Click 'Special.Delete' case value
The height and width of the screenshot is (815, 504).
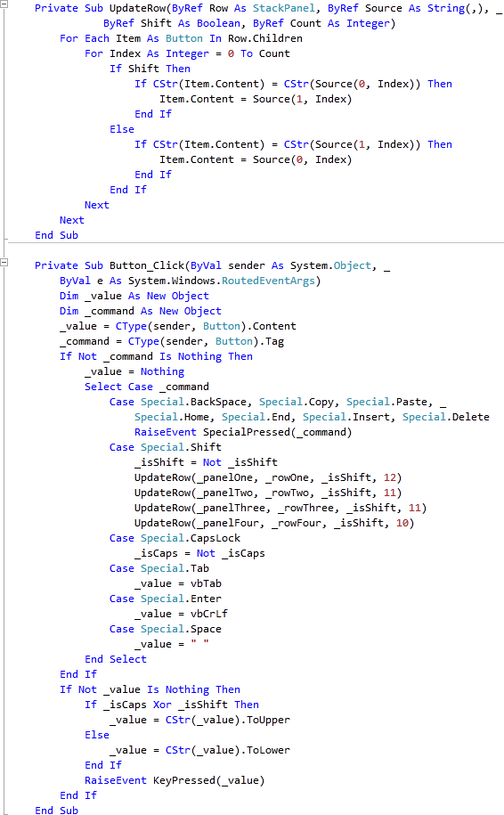[x=446, y=417]
